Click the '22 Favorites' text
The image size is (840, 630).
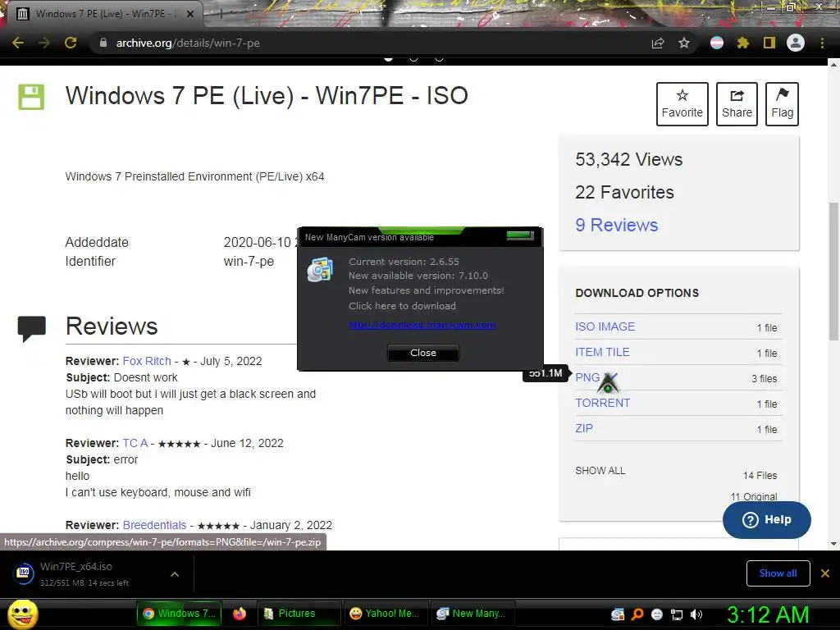pyautogui.click(x=624, y=192)
